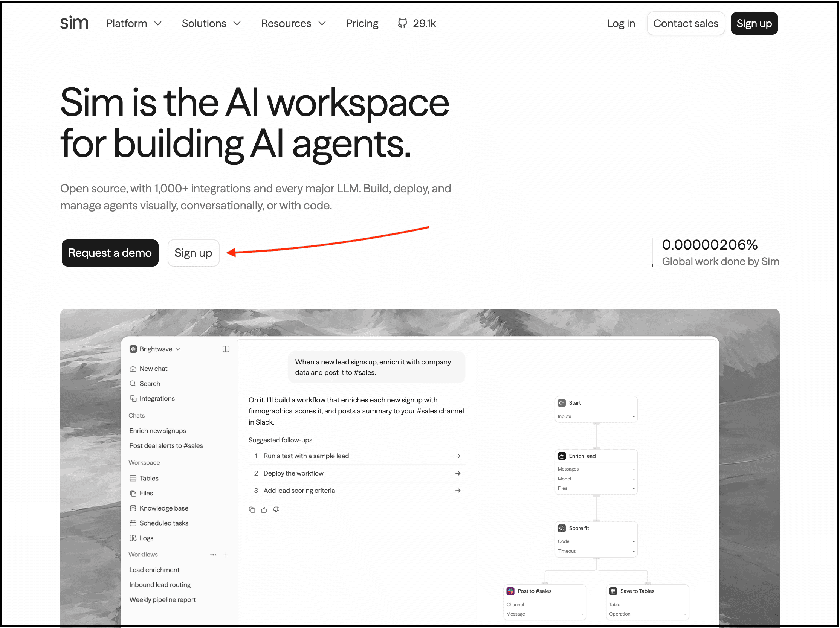
Task: Click the arrow for Run a test follow-up
Action: click(x=458, y=456)
